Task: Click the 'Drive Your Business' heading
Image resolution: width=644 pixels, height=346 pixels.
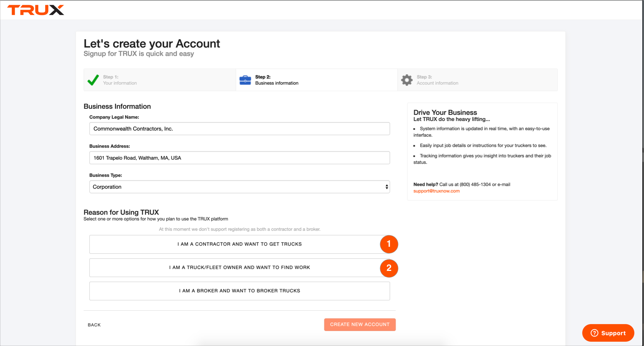Action: click(x=445, y=112)
